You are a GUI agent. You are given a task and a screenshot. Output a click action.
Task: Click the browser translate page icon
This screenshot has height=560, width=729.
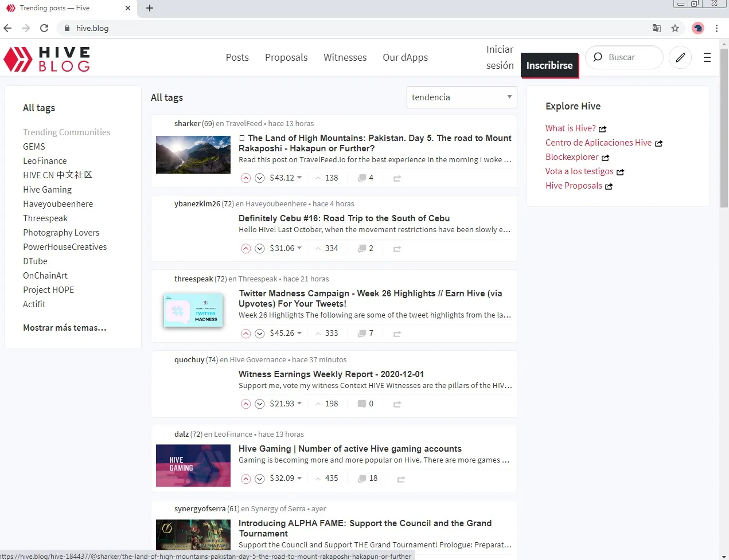[x=657, y=28]
